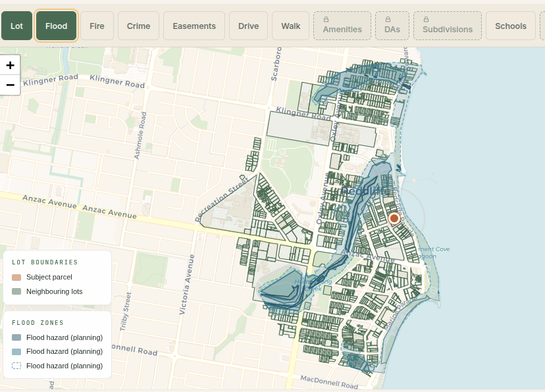Image resolution: width=545 pixels, height=392 pixels.
Task: Click the 'Marine Parade' map label
Action: pos(400,313)
